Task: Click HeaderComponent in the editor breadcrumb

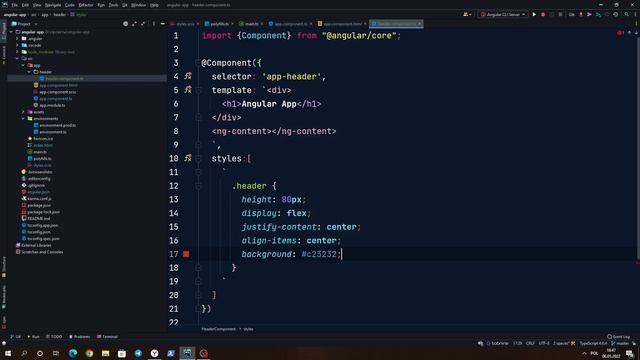Action: click(x=218, y=329)
